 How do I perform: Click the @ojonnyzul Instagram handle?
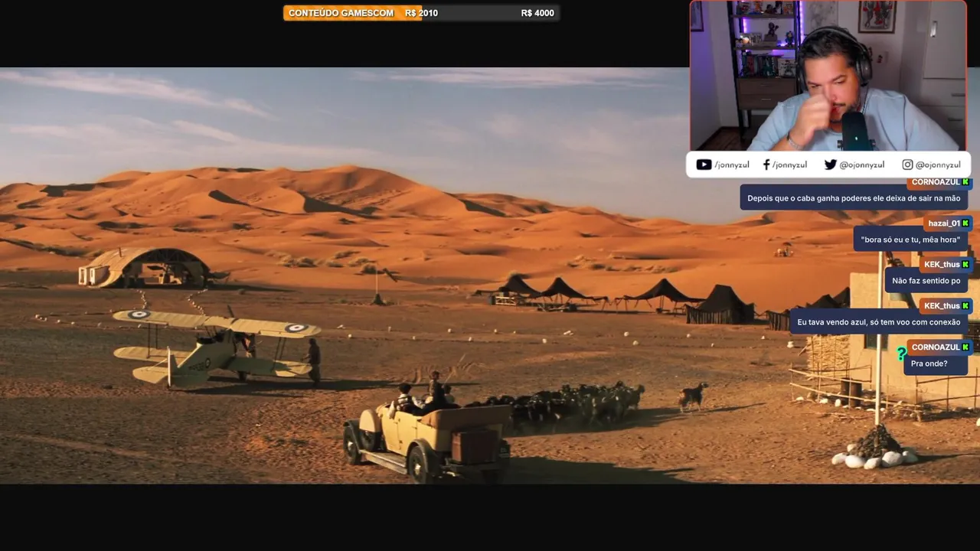click(938, 165)
